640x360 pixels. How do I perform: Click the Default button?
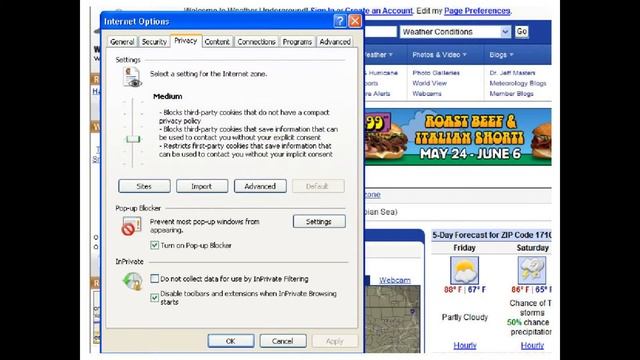coord(318,186)
